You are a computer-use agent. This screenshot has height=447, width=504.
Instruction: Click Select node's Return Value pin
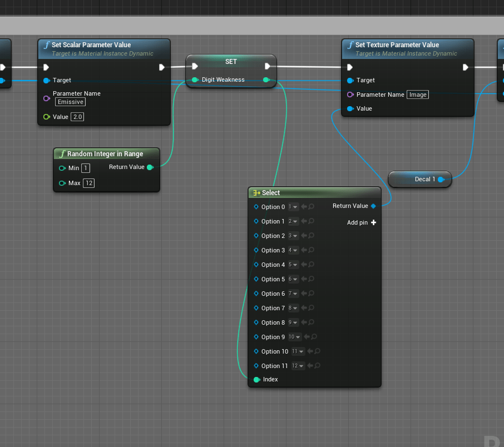click(x=373, y=206)
